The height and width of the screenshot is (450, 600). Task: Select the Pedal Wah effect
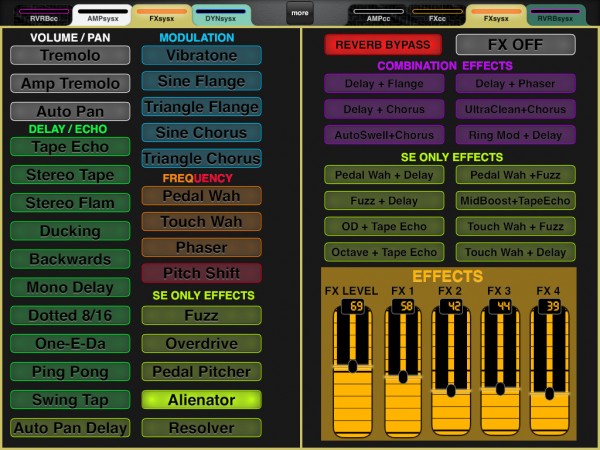(202, 196)
